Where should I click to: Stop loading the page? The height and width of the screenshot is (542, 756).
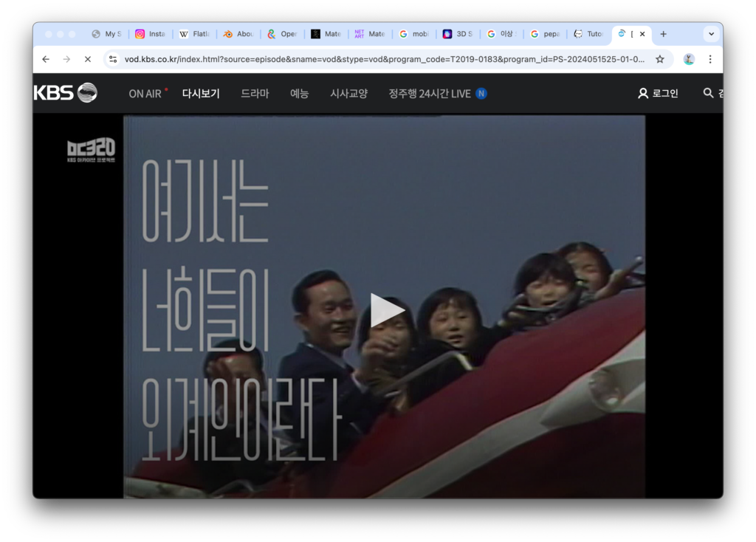pos(87,59)
